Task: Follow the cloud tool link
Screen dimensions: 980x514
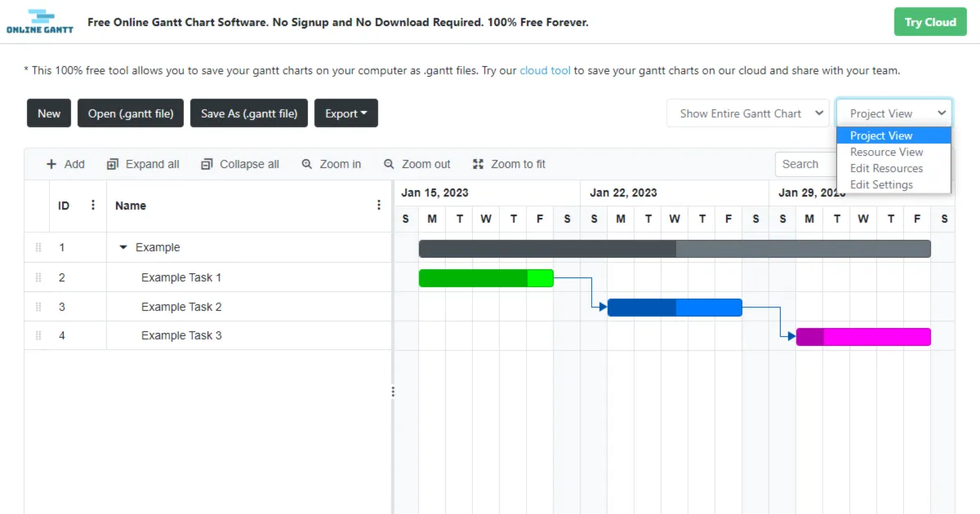Action: coord(545,70)
